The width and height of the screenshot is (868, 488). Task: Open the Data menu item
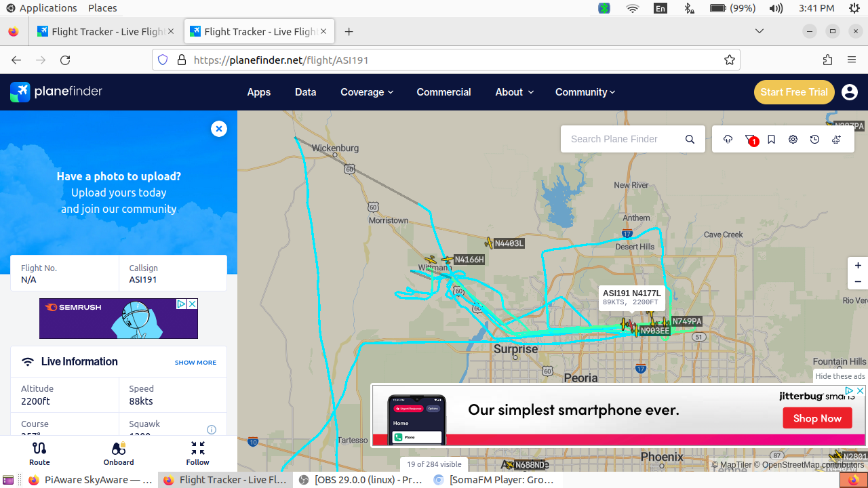click(x=306, y=92)
